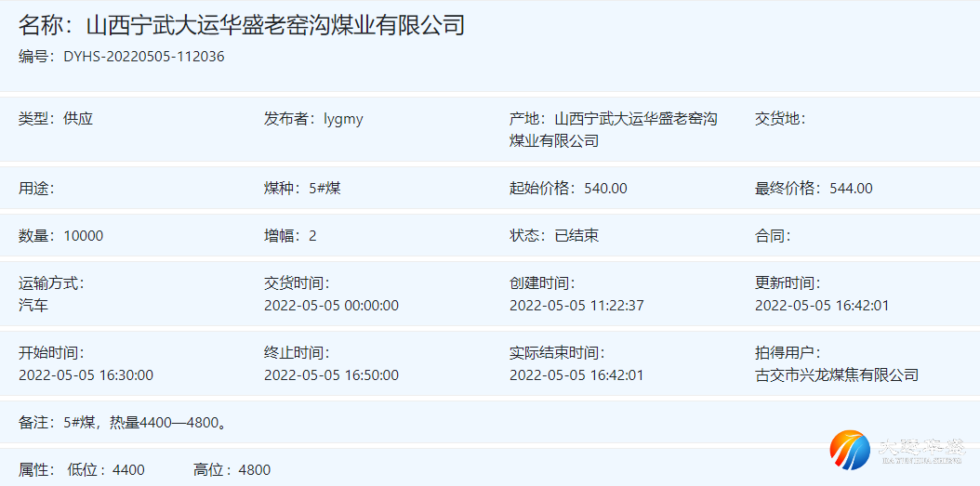This screenshot has width=980, height=486.
Task: Click the 开始时间 timestamp 16:30:00
Action: coord(86,375)
